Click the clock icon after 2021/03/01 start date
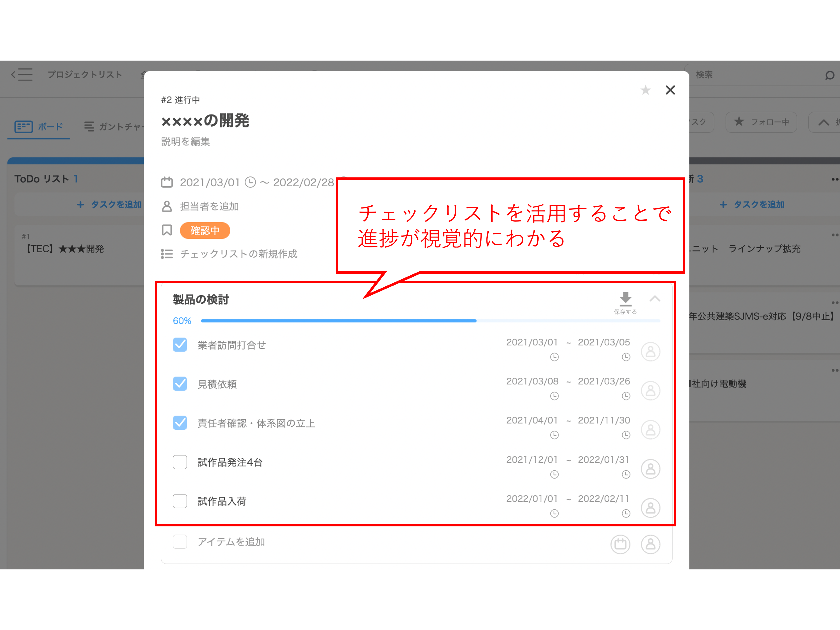This screenshot has width=840, height=630. point(250,182)
